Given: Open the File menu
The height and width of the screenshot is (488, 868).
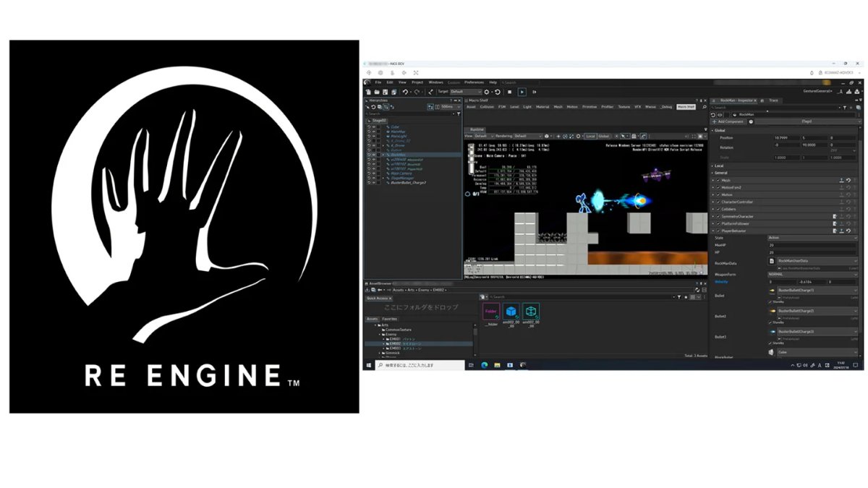Looking at the screenshot, I should [378, 82].
